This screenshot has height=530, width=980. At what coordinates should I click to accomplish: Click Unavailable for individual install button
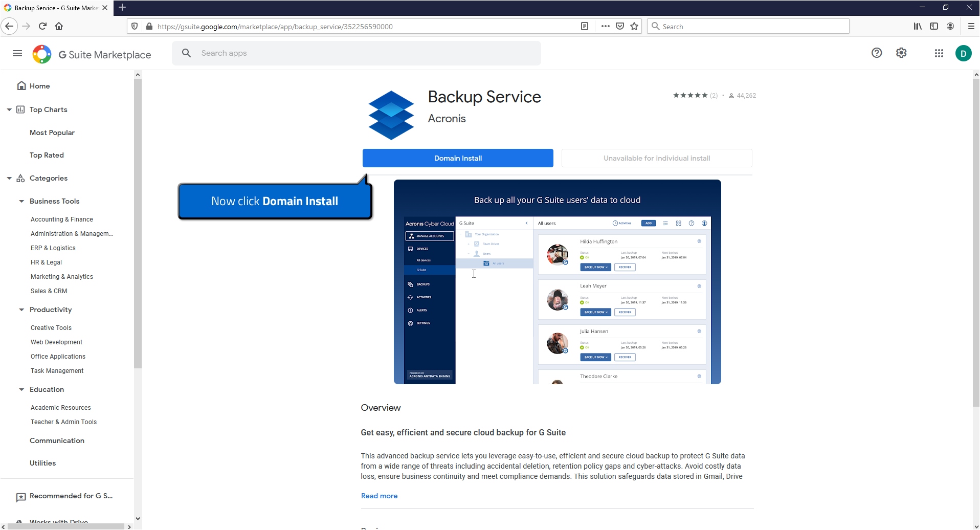[657, 158]
